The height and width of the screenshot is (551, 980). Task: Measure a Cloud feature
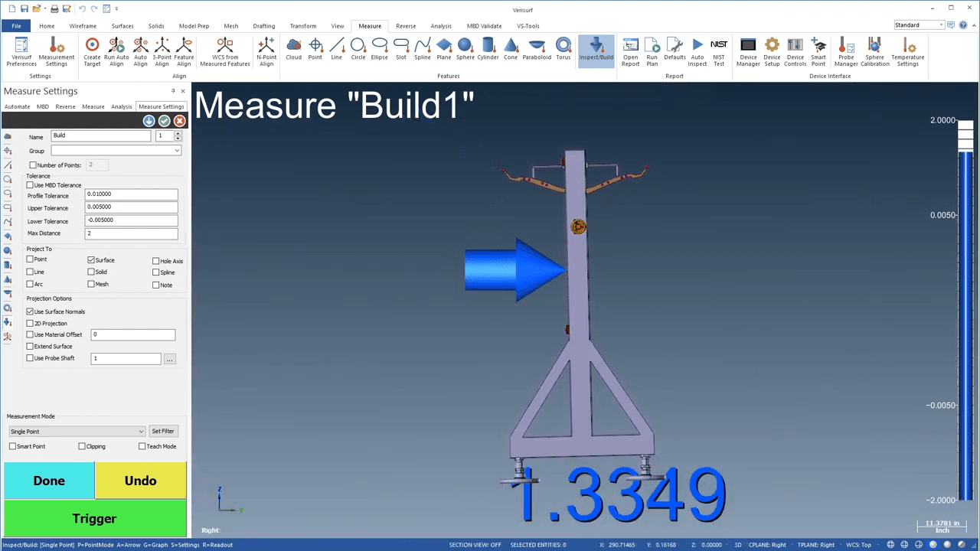(x=294, y=49)
